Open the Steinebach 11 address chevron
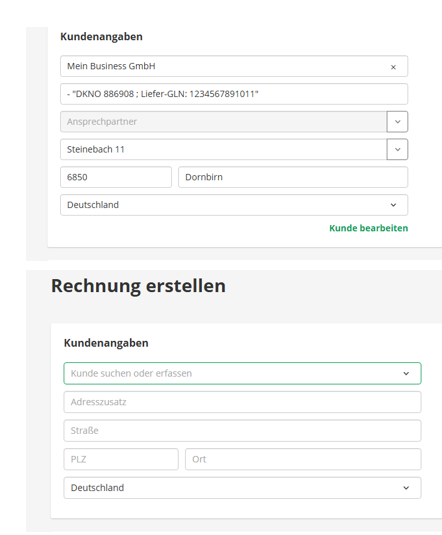The height and width of the screenshot is (535, 442). [x=397, y=149]
